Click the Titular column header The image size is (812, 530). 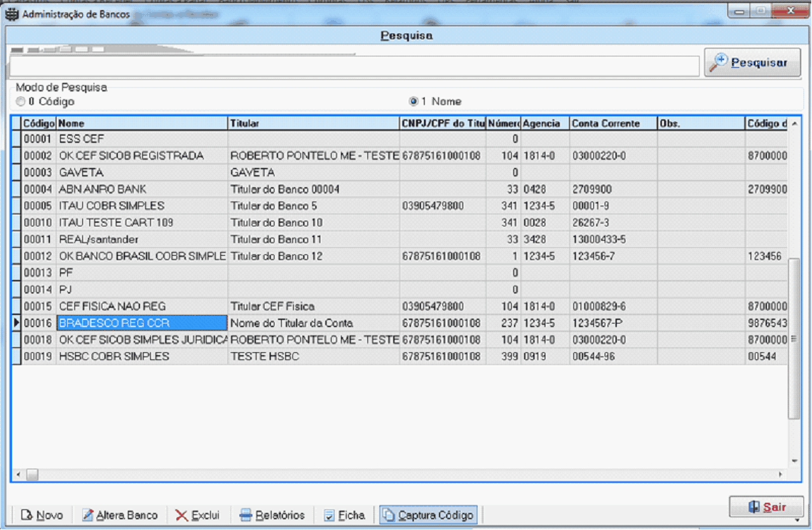point(313,124)
